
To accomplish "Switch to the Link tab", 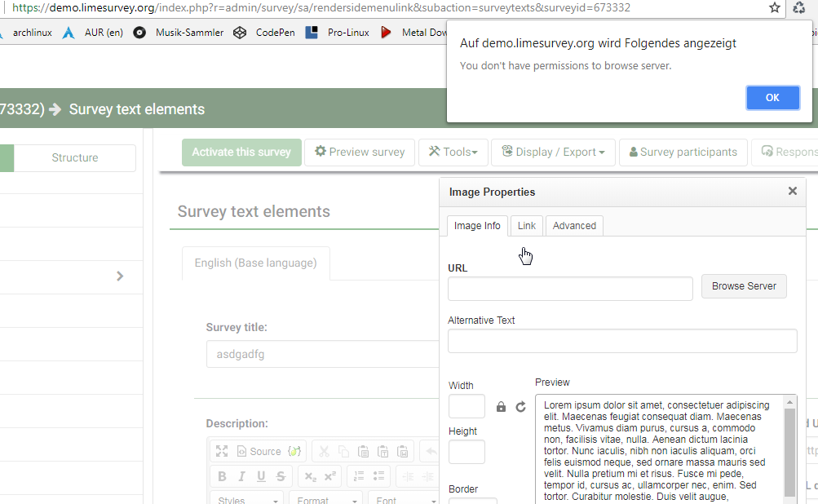I will pos(527,226).
